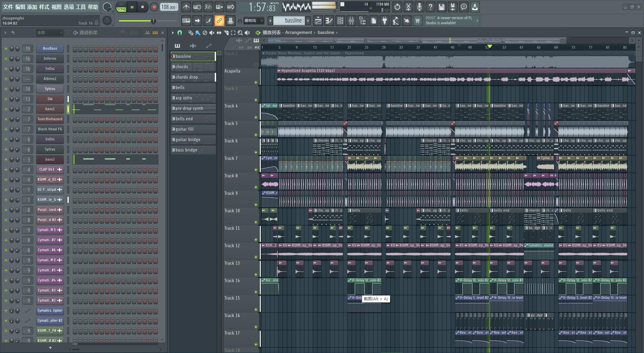Open the channel rack filter dropdown

click(50, 33)
